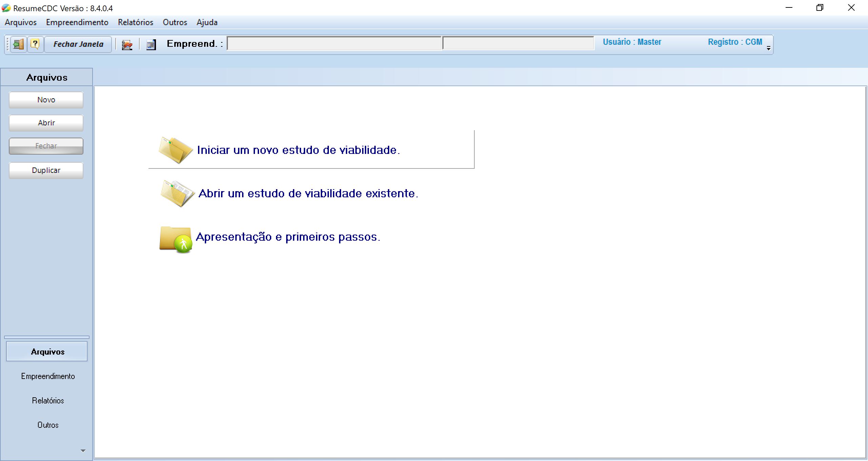Expand the sidebar configure arrow at bottom

click(x=83, y=450)
